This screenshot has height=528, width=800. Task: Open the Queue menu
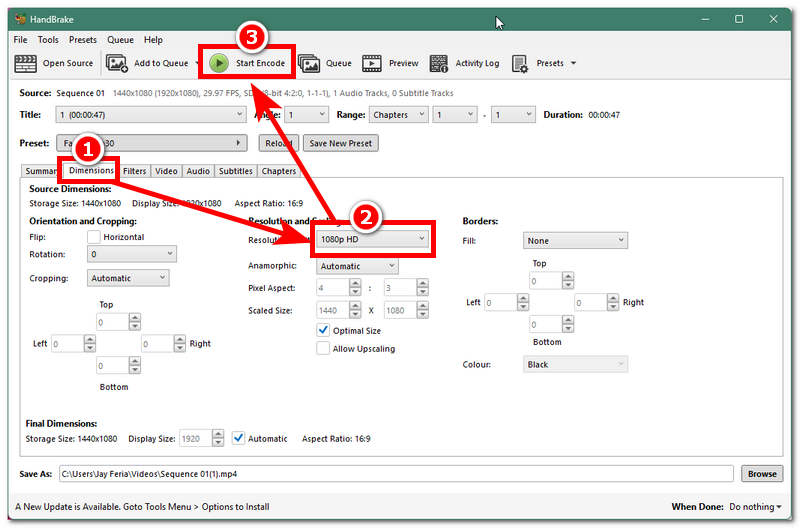[x=120, y=40]
